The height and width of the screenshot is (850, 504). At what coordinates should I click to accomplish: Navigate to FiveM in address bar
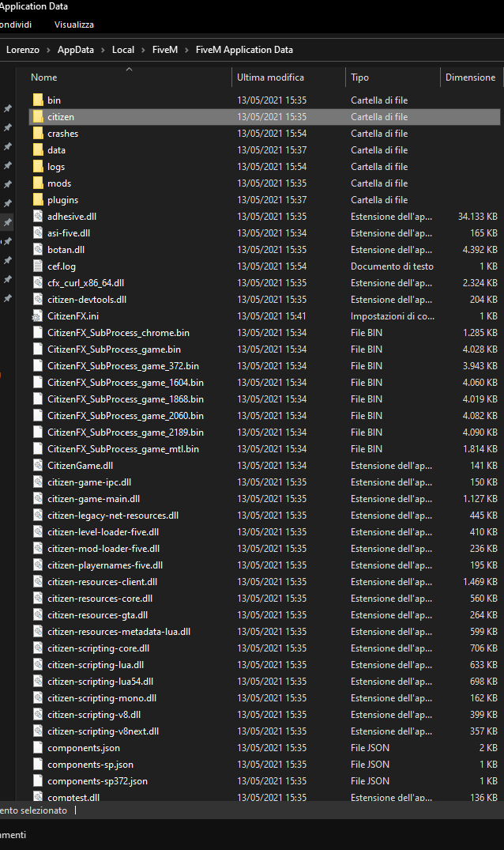pos(164,49)
